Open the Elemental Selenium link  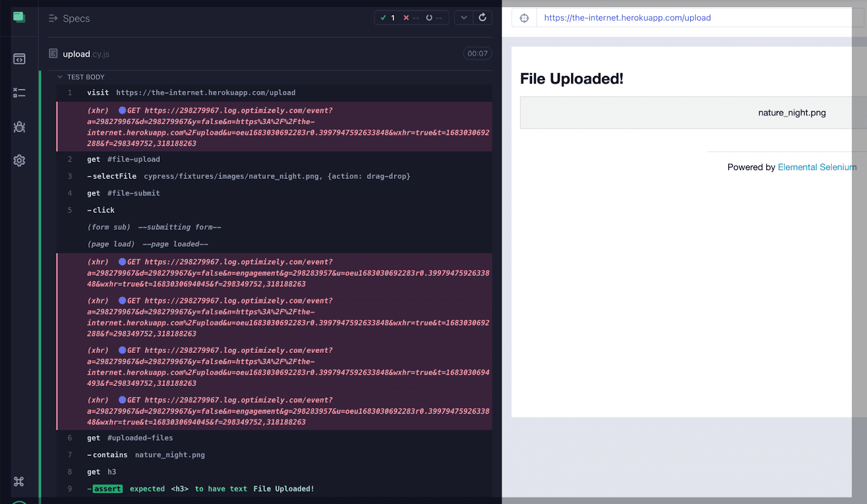pos(817,167)
